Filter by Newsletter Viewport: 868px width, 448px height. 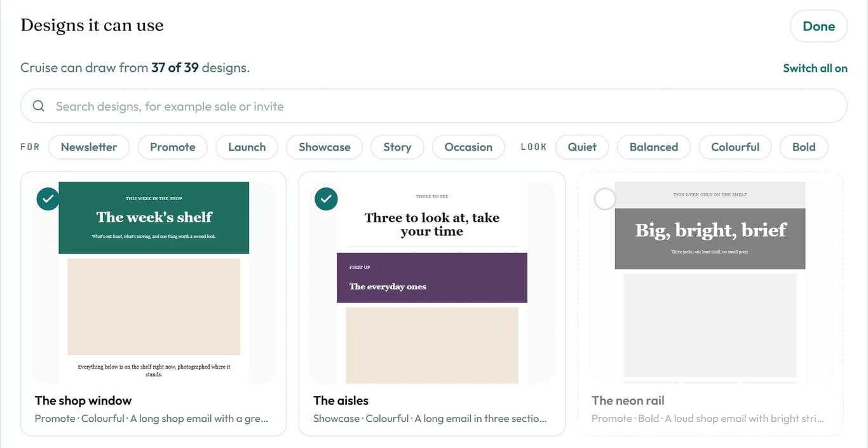coord(89,147)
